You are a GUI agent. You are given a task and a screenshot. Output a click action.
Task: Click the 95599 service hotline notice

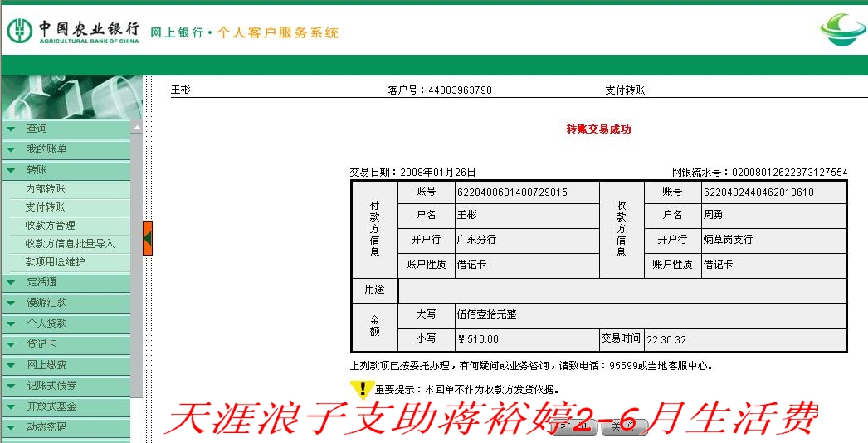click(x=531, y=366)
